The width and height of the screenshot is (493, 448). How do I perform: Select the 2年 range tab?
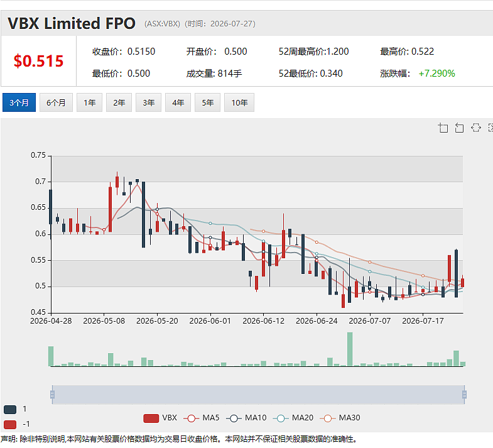(119, 102)
